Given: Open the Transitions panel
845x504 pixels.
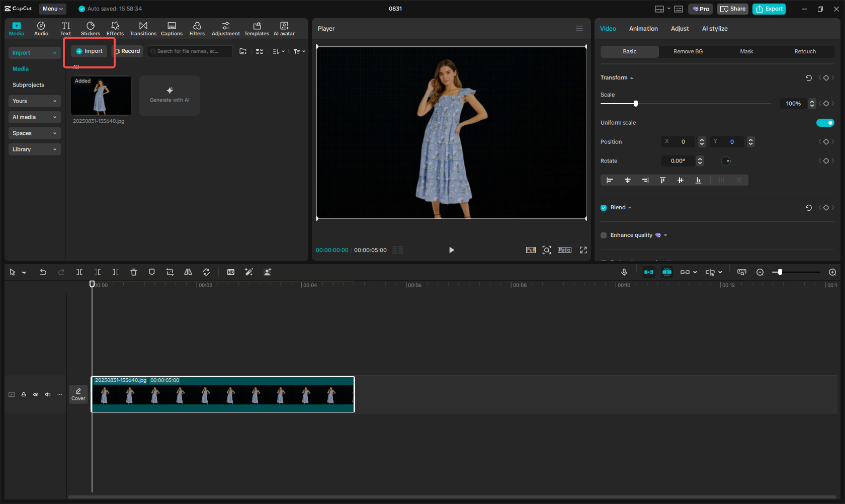Looking at the screenshot, I should tap(143, 28).
